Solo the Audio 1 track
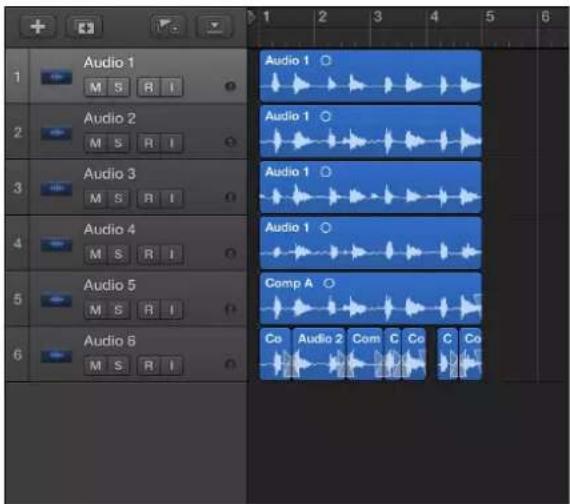This screenshot has width=570, height=504. 118,87
